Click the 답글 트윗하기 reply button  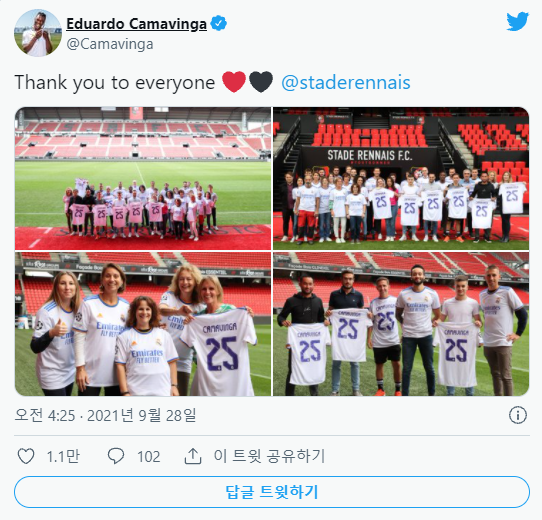272,492
